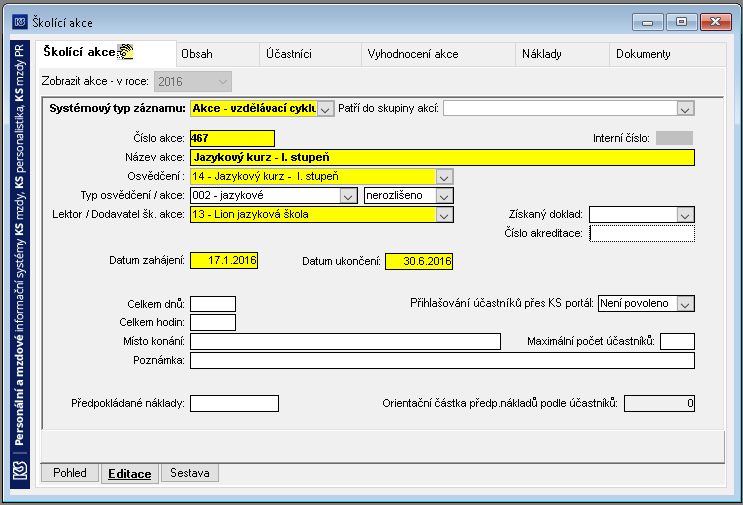
Task: Click Datum zahájení field 17.1.2016
Action: tap(224, 261)
